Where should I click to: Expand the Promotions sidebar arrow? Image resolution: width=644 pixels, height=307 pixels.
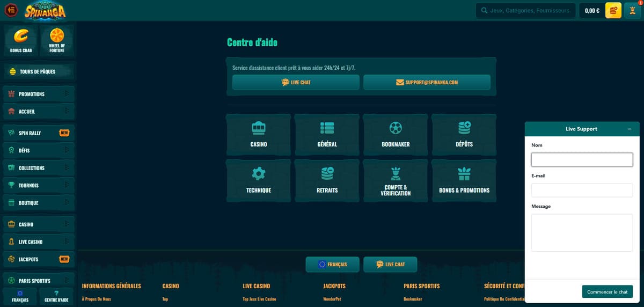66,94
